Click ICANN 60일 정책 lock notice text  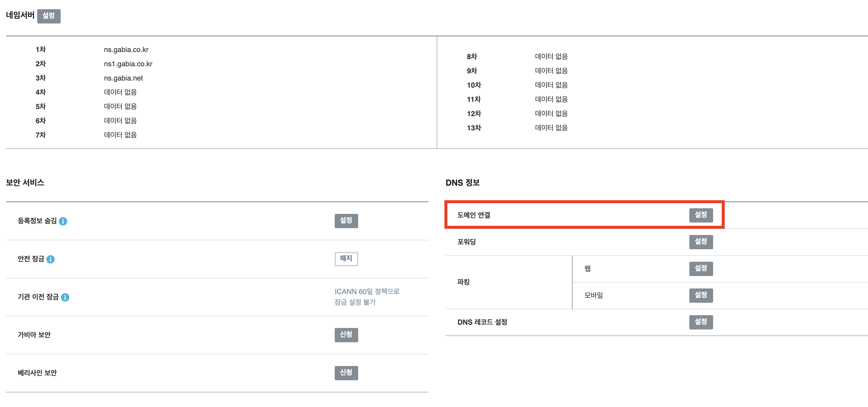(x=367, y=296)
